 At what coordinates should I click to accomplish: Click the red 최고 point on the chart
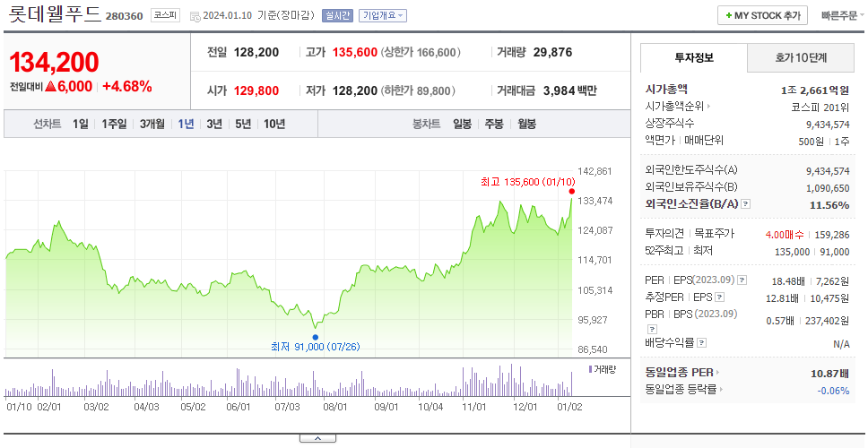572,192
